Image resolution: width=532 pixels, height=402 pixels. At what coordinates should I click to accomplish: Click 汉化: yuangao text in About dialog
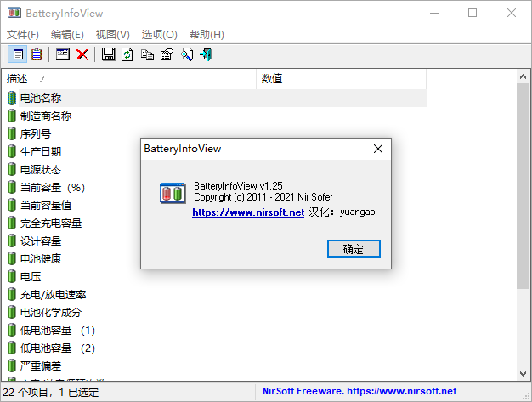[x=342, y=212]
